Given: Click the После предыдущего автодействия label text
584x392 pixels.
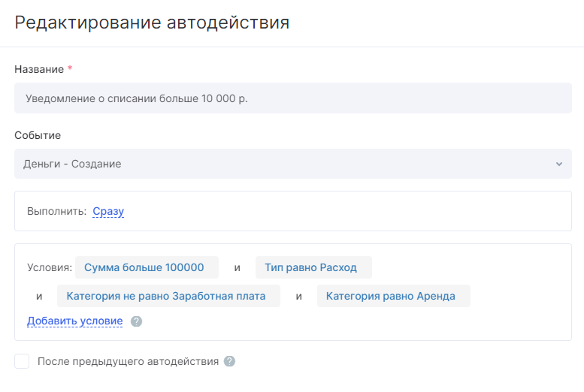Looking at the screenshot, I should pos(128,361).
